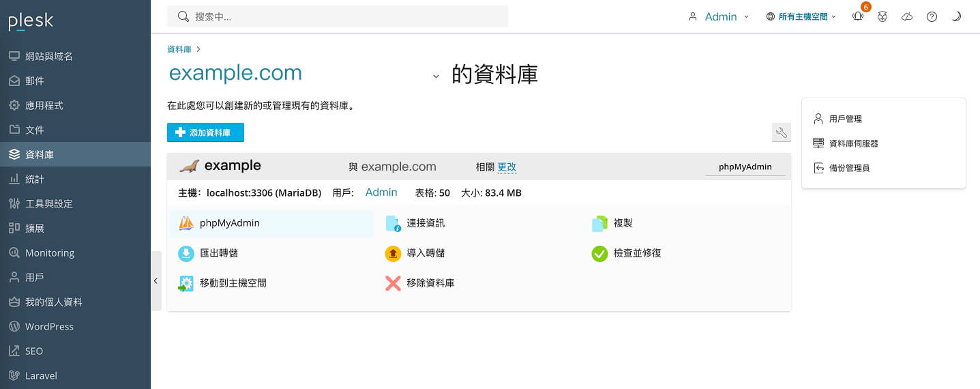Image resolution: width=980 pixels, height=389 pixels.
Task: Click the 匯出轉儲 download icon
Action: click(x=185, y=253)
